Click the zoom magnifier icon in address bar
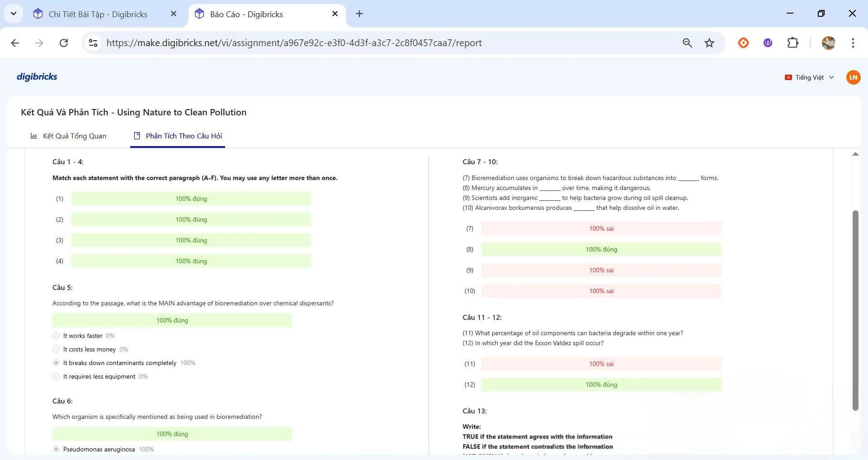This screenshot has height=460, width=868. pos(687,43)
